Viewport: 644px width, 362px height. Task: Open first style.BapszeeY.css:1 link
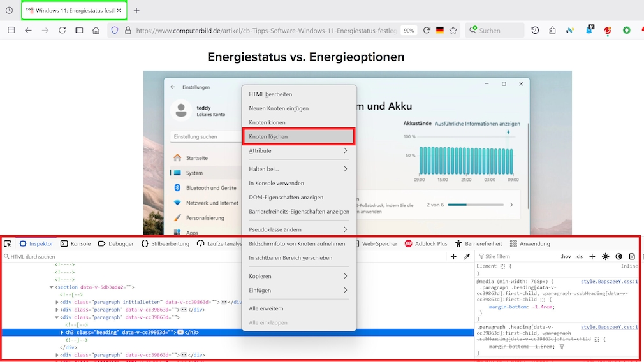click(x=609, y=282)
